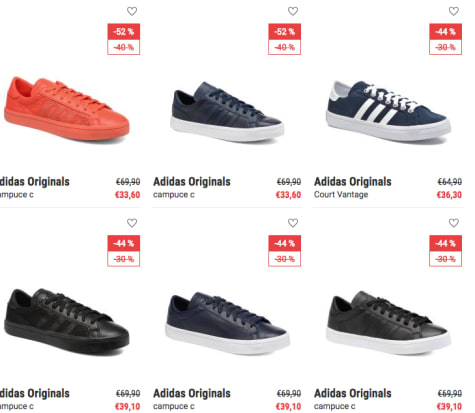Screen dimensions: 475x413
Task: Select the €36,30 price of Court Vantage
Action: (449, 195)
